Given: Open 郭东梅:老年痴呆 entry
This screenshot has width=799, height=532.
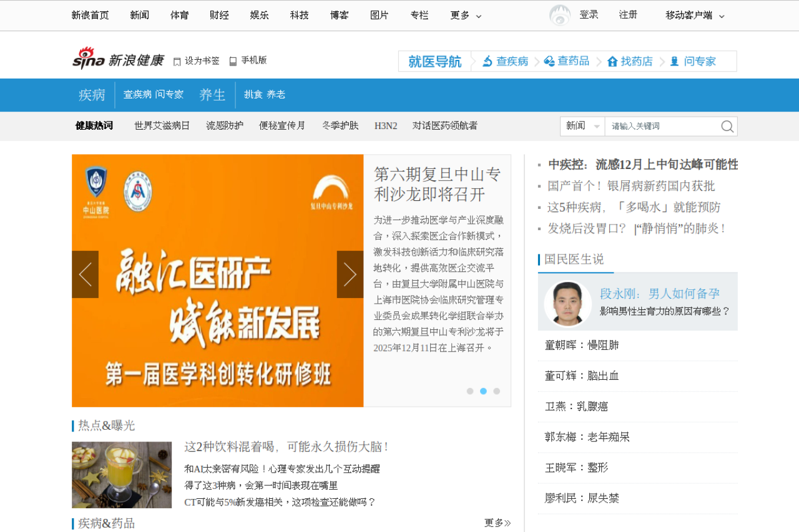Looking at the screenshot, I should [587, 437].
